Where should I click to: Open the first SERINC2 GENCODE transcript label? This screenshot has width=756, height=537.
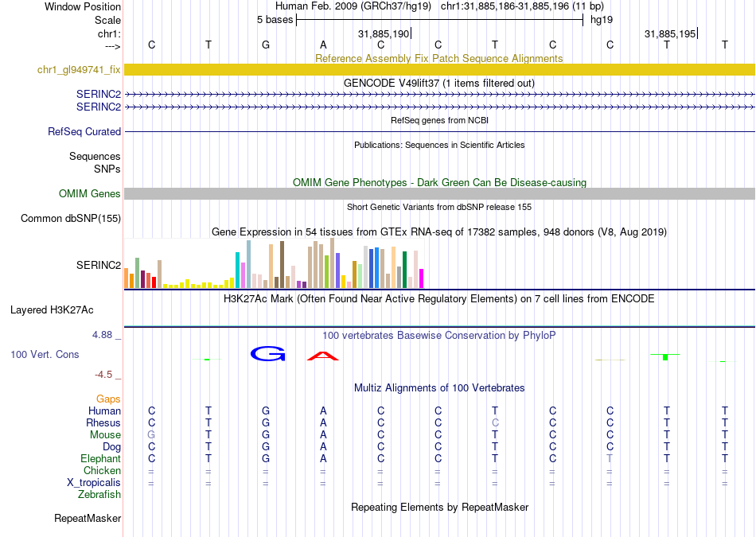(99, 94)
